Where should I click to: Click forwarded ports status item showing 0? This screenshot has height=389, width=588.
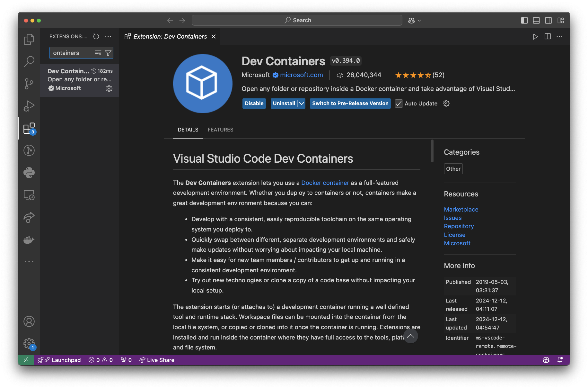point(126,360)
